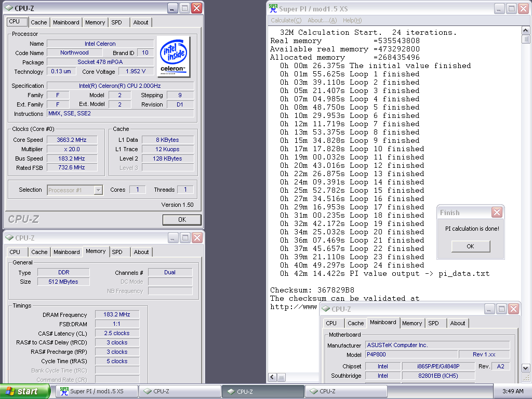Select Mainboard tab in Memory CPU-Z window

66,252
